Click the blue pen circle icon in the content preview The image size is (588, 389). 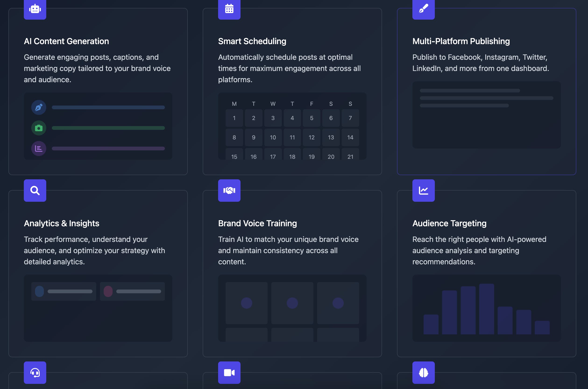pos(39,107)
